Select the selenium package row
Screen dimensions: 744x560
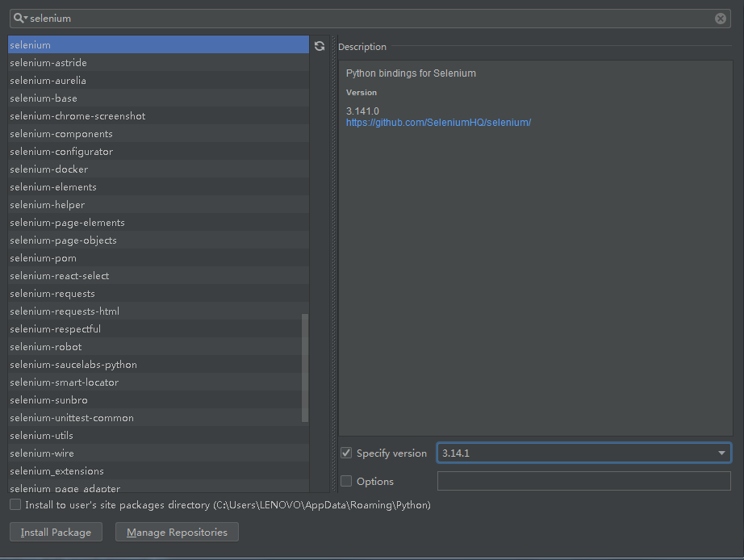point(158,44)
